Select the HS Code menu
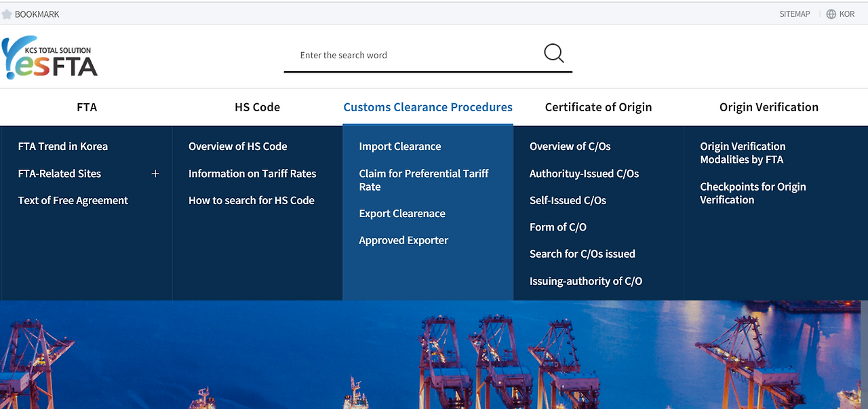Screen dimensions: 868x409 coord(257,107)
